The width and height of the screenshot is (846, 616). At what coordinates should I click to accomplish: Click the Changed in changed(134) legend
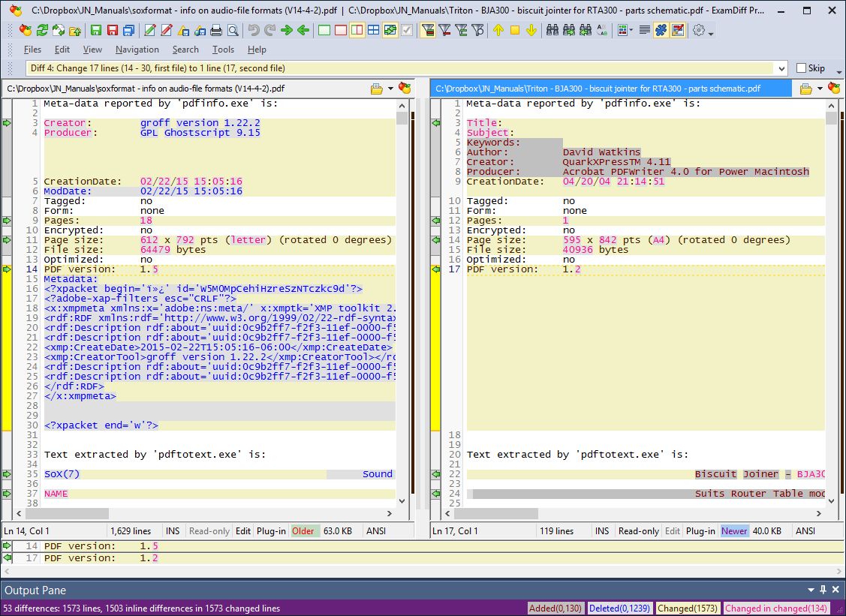(776, 608)
